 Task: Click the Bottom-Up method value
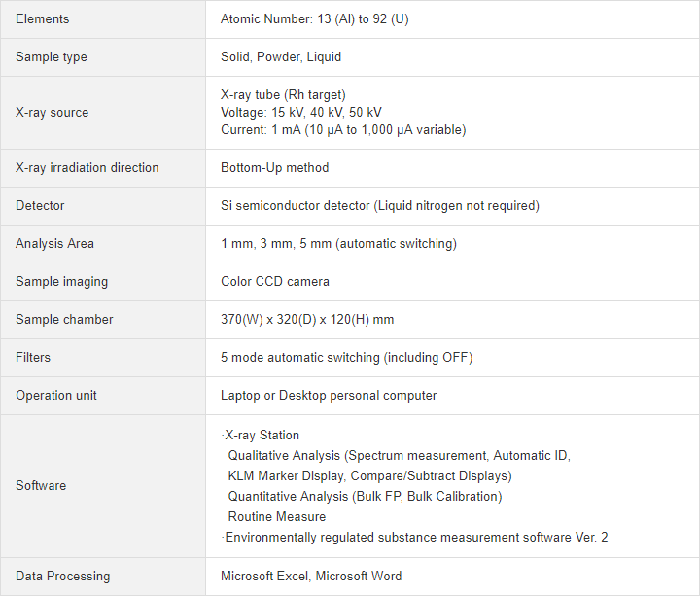(x=274, y=168)
